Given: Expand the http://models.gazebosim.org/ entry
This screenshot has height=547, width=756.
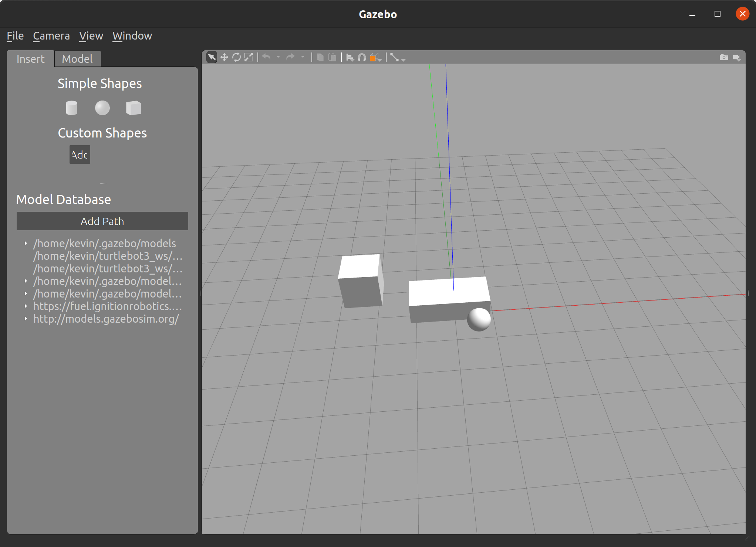Looking at the screenshot, I should pos(26,319).
